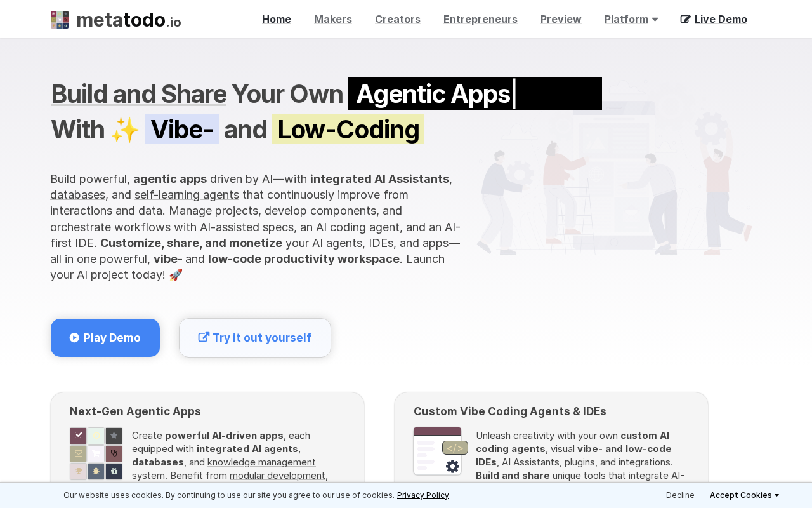Expand the Platform dropdown menu
The height and width of the screenshot is (508, 812).
[x=631, y=19]
